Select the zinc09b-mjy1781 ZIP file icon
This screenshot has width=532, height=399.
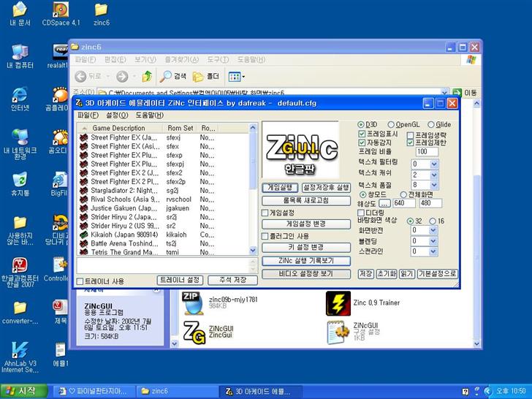193,303
